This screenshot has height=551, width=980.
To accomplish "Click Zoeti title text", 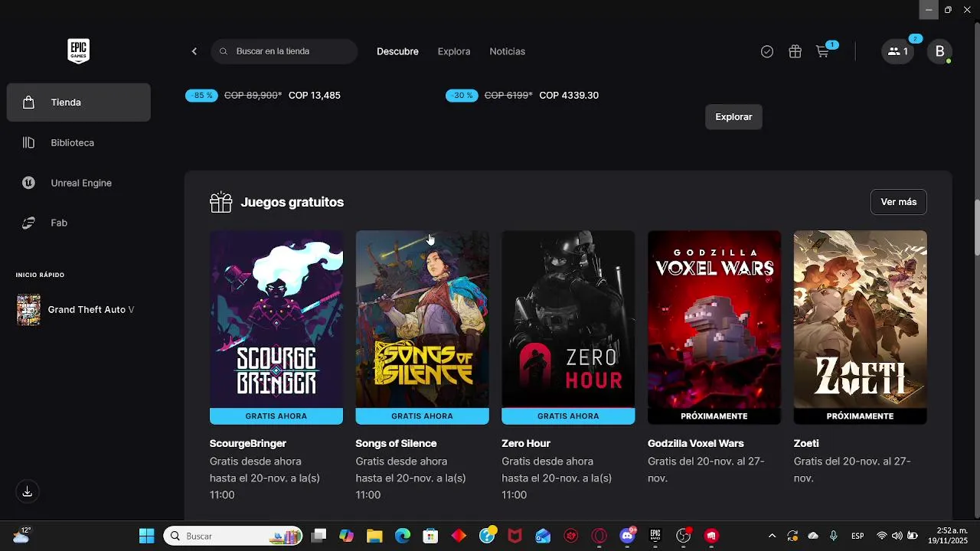I will coord(806,443).
